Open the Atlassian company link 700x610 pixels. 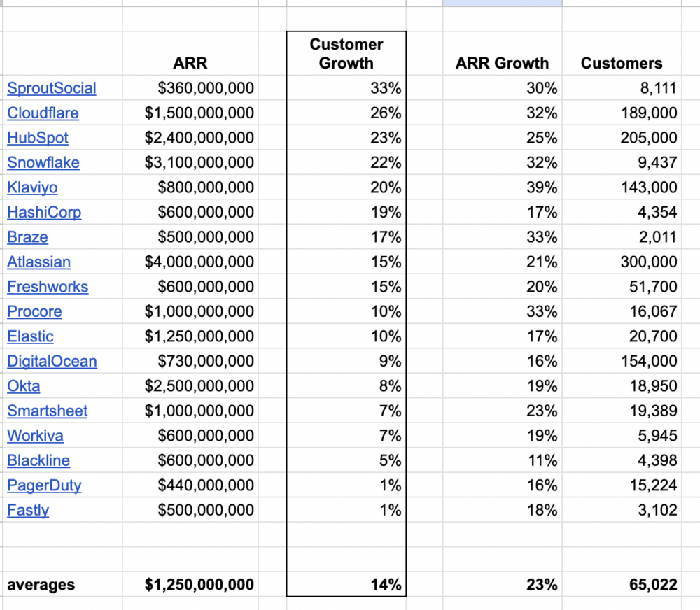(38, 262)
